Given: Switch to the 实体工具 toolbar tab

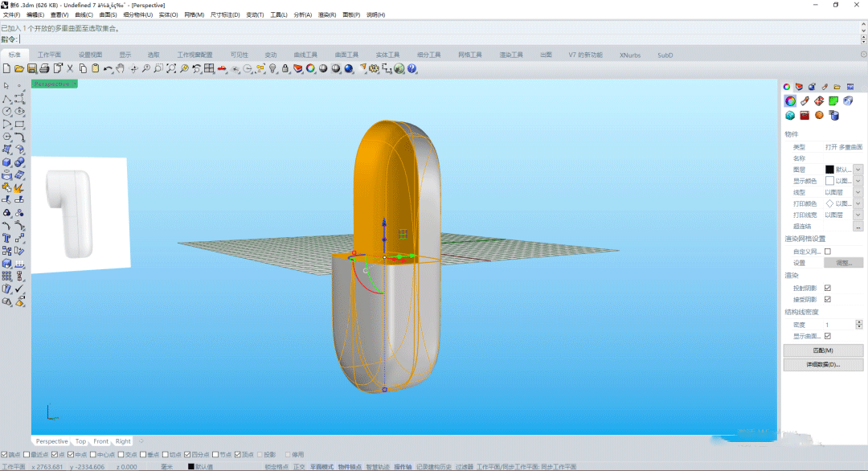Looking at the screenshot, I should [x=387, y=55].
